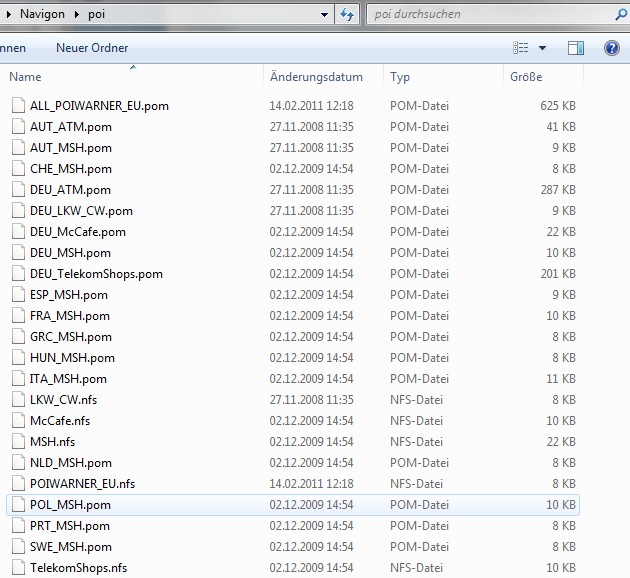Image resolution: width=630 pixels, height=578 pixels.
Task: Click the 625 KB size cell
Action: coord(558,106)
